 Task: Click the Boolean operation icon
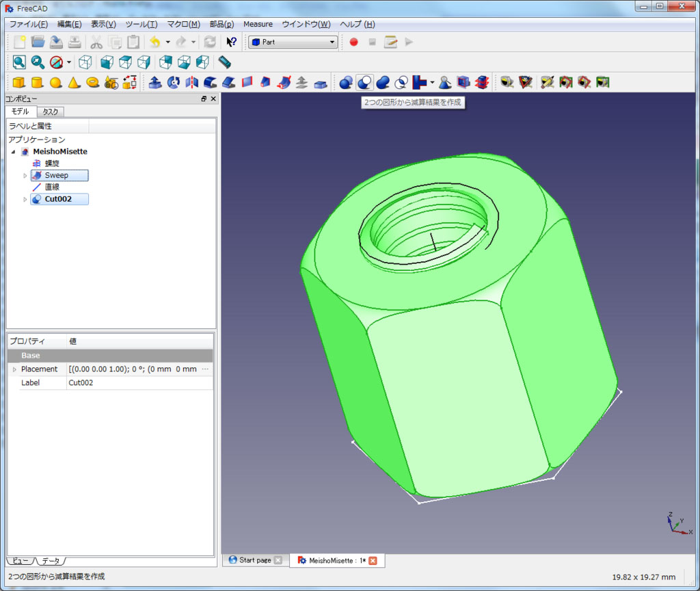pyautogui.click(x=346, y=82)
